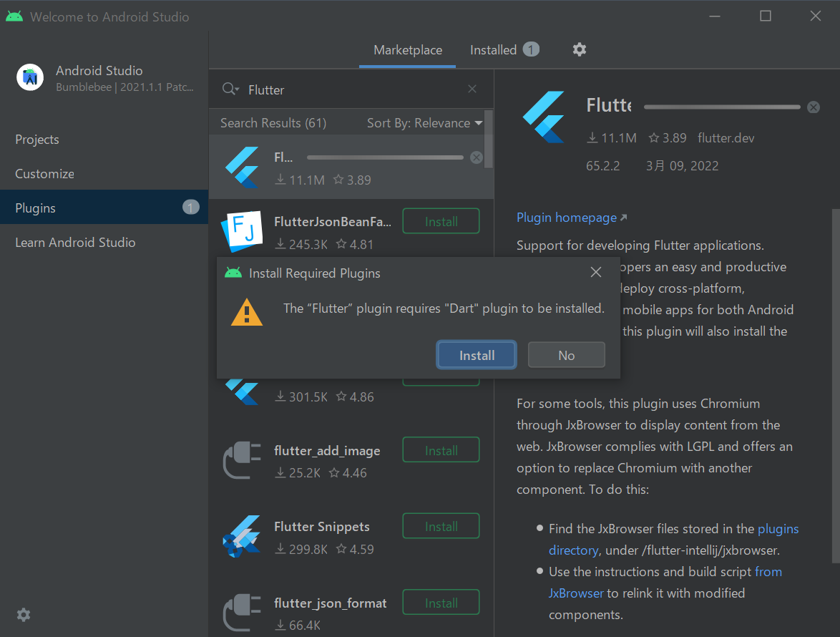Click the flutter_json_format plugin name
840x637 pixels.
tap(330, 603)
